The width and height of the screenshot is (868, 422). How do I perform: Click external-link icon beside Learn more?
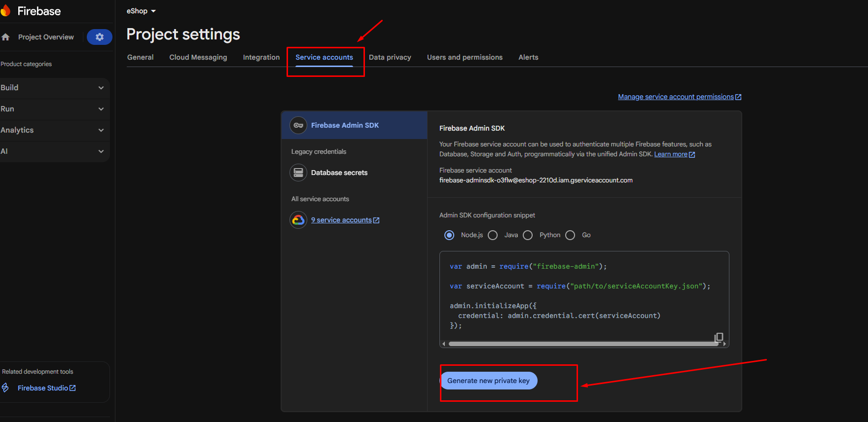(692, 155)
